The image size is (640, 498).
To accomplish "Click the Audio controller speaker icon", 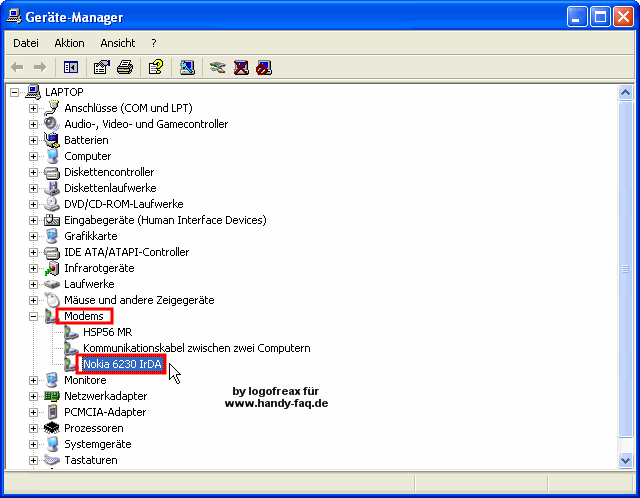I will [52, 124].
